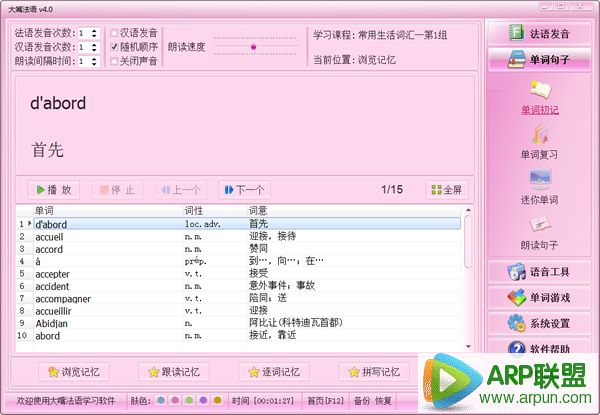
Task: Expand the 法语发音 sidebar section
Action: click(x=539, y=33)
